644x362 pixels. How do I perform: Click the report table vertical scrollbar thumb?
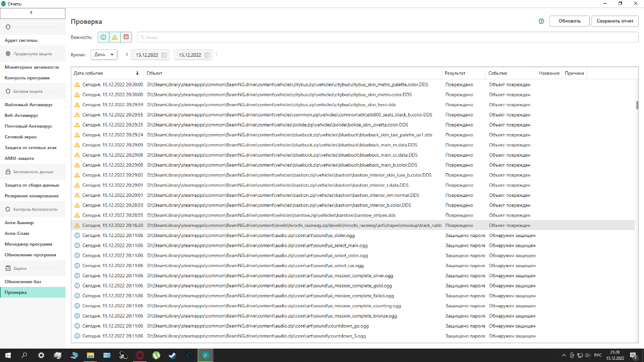coord(637,105)
